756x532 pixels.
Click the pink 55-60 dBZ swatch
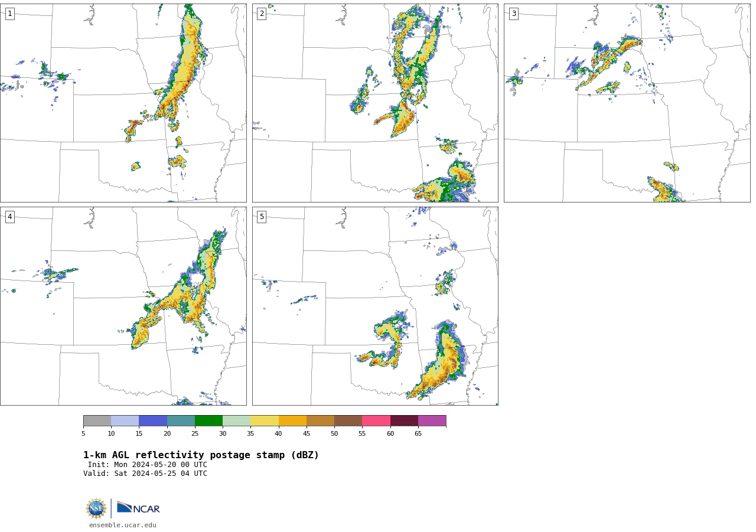pos(376,420)
